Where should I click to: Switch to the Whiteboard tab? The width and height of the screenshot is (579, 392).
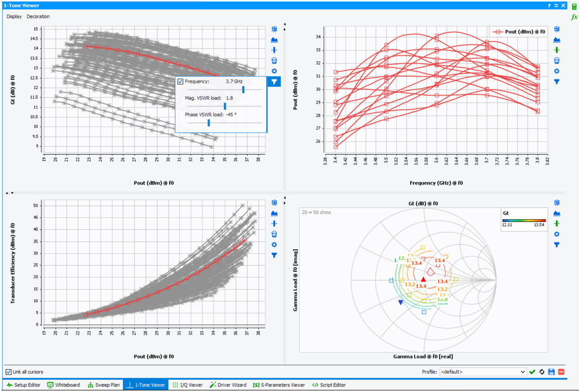(x=64, y=385)
